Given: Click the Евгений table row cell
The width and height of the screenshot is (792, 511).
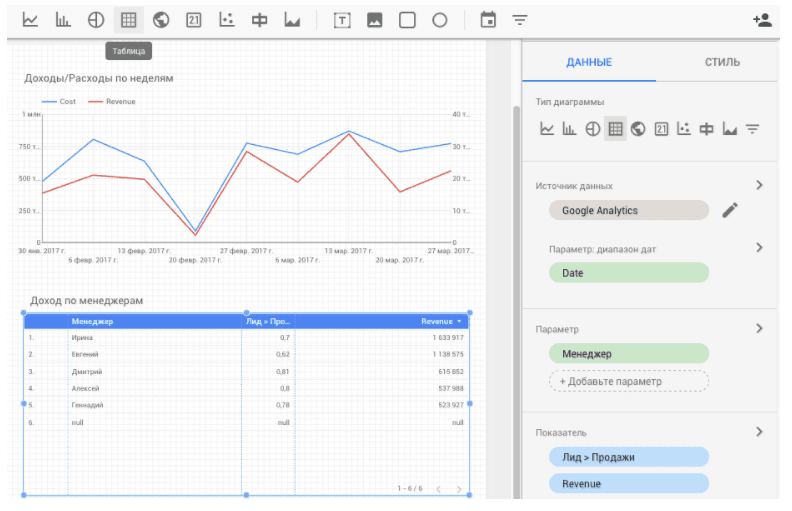Looking at the screenshot, I should click(x=85, y=354).
